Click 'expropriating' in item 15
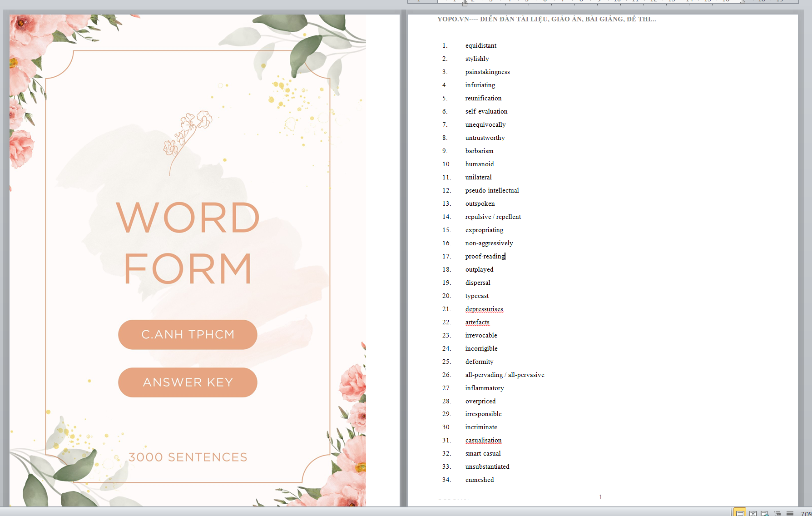 [484, 230]
